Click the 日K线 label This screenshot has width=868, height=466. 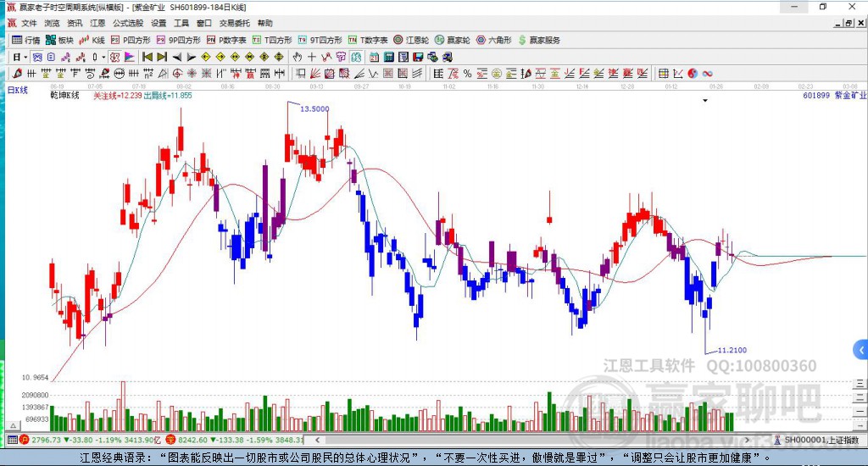[x=17, y=90]
